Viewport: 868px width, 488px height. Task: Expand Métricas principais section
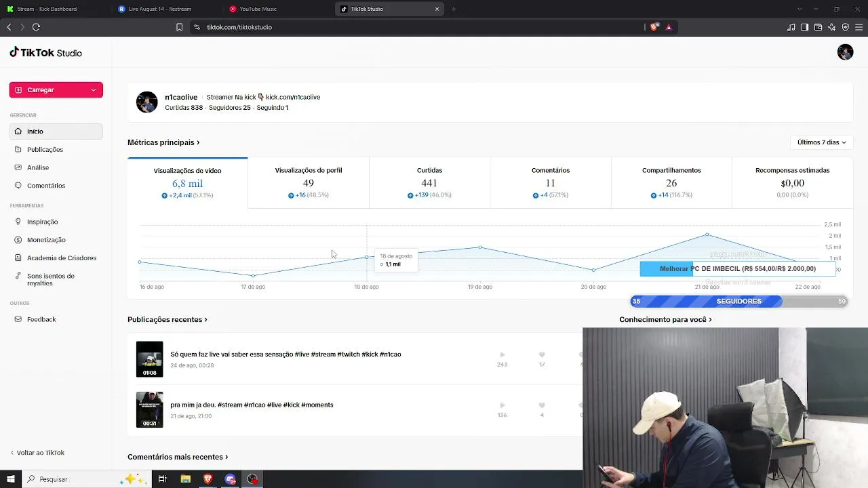pos(163,142)
